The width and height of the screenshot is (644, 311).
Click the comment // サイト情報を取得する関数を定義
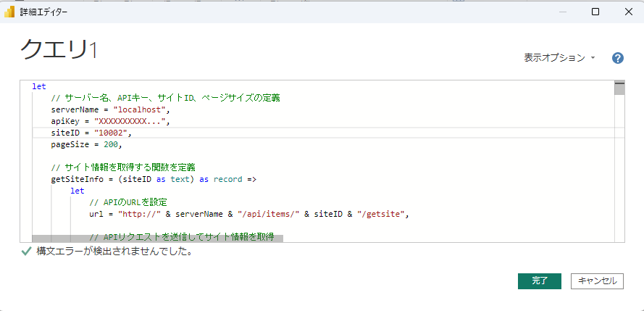tap(123, 167)
